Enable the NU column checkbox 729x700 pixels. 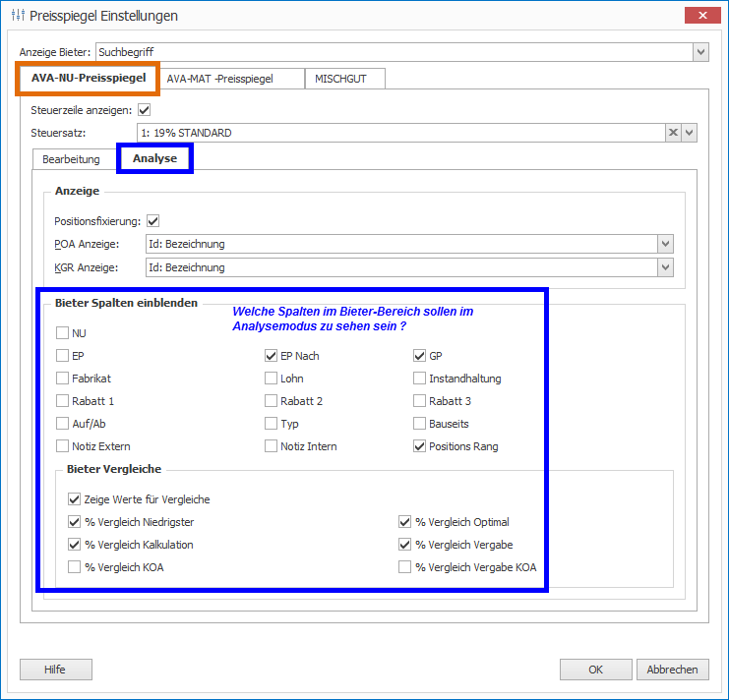coord(63,333)
